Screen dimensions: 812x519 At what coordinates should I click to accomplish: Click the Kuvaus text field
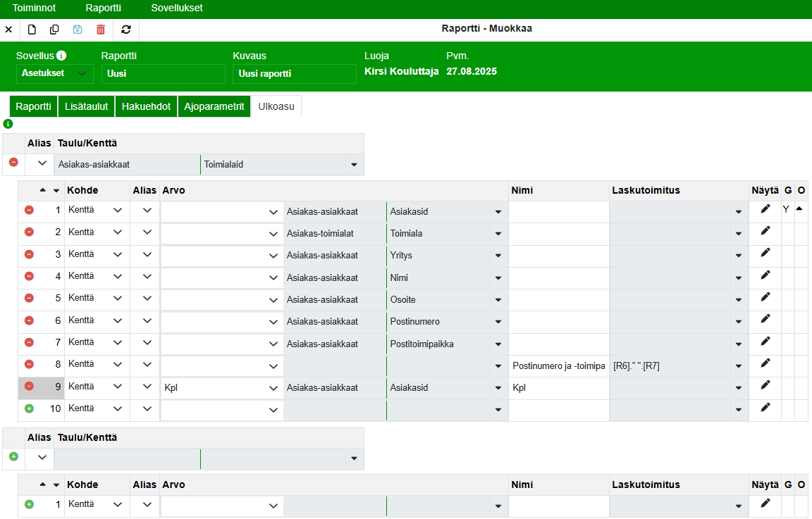pos(294,74)
